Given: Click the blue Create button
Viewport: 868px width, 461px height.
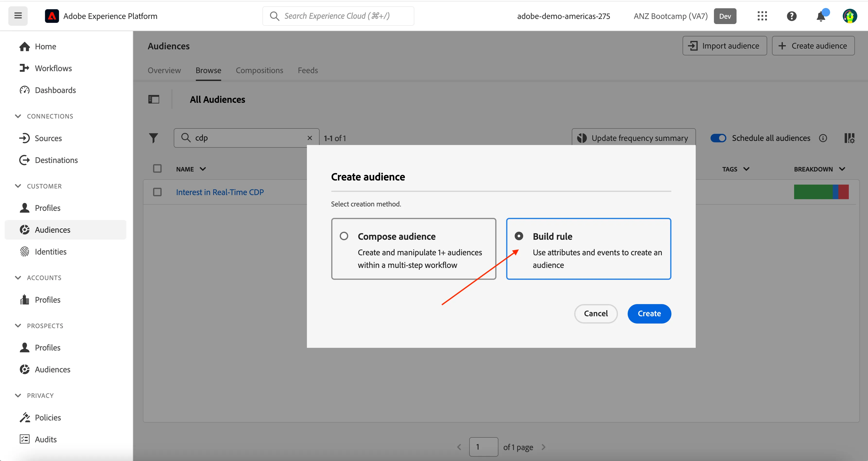Looking at the screenshot, I should 649,314.
